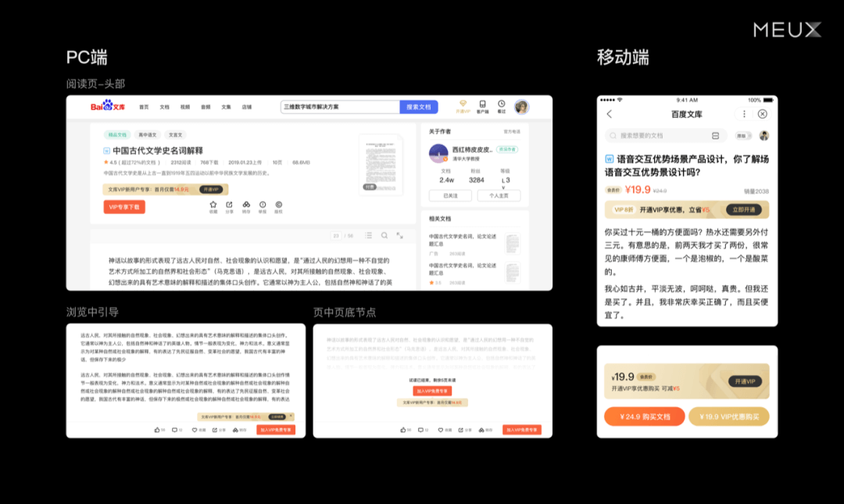Click author name 西红柿皮皮皮..
This screenshot has height=504, width=844.
(472, 150)
